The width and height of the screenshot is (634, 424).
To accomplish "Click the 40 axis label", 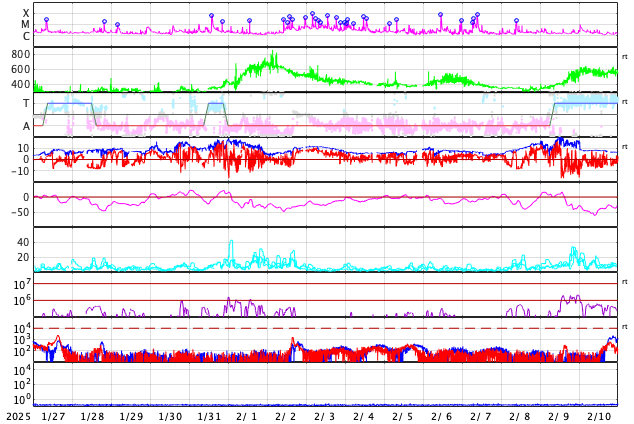I will pos(23,242).
